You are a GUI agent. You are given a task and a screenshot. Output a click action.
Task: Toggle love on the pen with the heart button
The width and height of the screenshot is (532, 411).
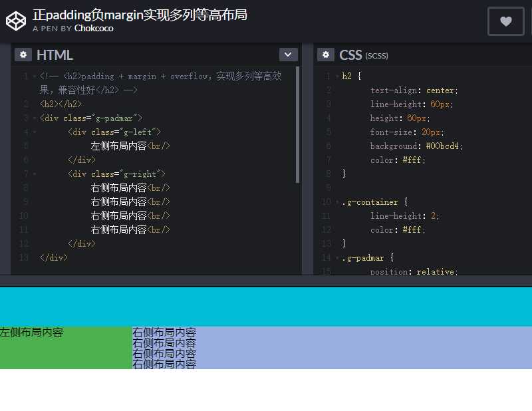(x=505, y=21)
